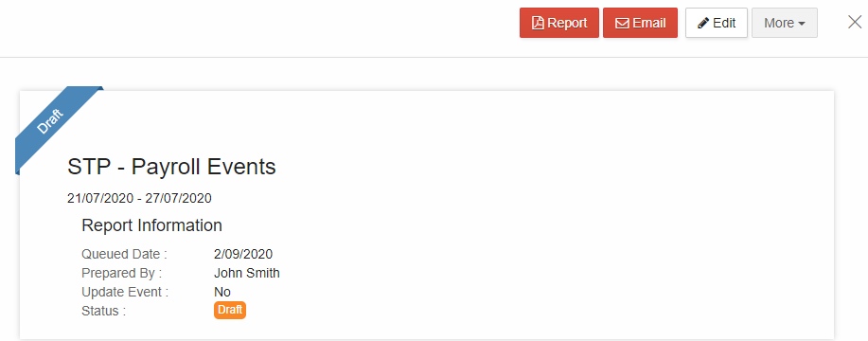The height and width of the screenshot is (341, 868).
Task: Click the PDF icon on Report button
Action: 538,23
